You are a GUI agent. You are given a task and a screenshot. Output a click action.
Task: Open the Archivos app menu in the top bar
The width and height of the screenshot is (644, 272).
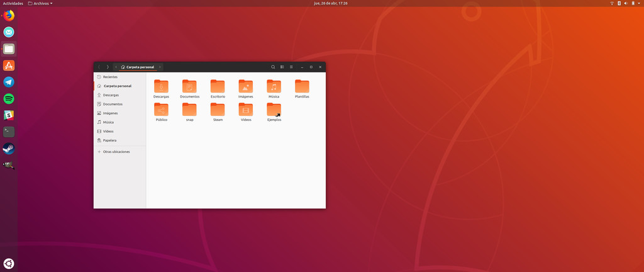40,3
